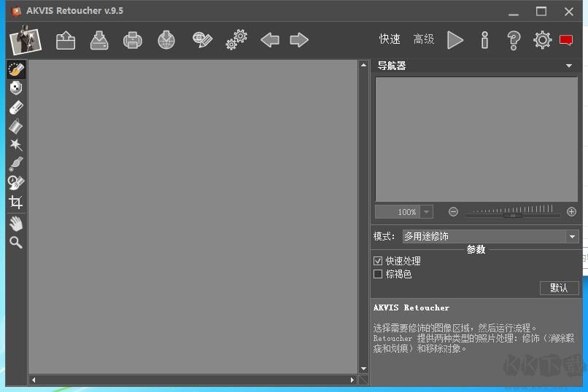This screenshot has width=588, height=392.
Task: Open the zoom percentage dropdown arrow
Action: click(426, 212)
